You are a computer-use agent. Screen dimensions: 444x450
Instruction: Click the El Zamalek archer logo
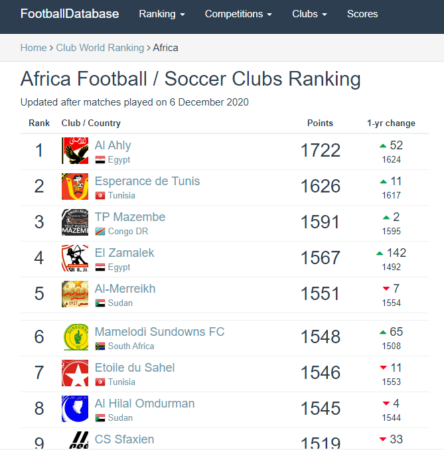pyautogui.click(x=75, y=258)
